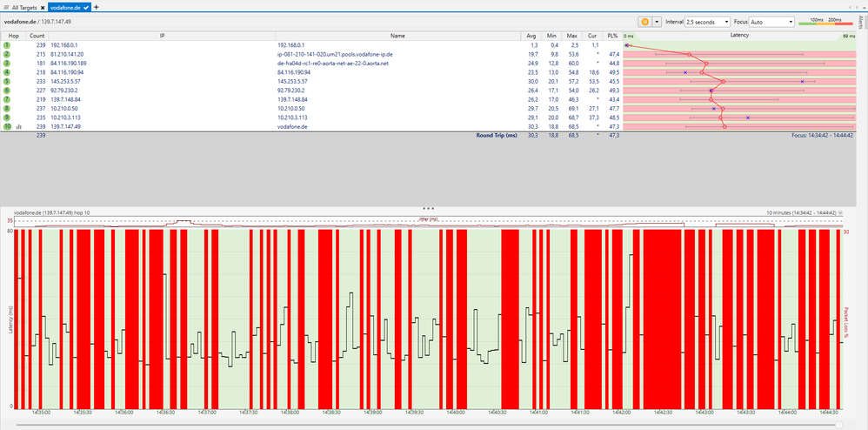The width and height of the screenshot is (868, 430).
Task: Open the Interval 2.5 seconds dropdown
Action: (x=708, y=21)
